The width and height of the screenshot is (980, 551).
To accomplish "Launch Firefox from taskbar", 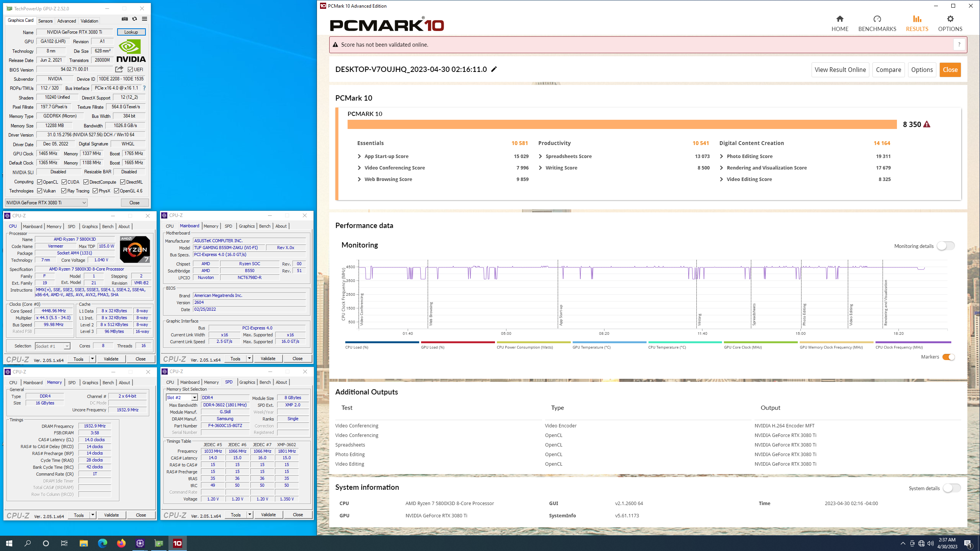I will click(x=121, y=543).
